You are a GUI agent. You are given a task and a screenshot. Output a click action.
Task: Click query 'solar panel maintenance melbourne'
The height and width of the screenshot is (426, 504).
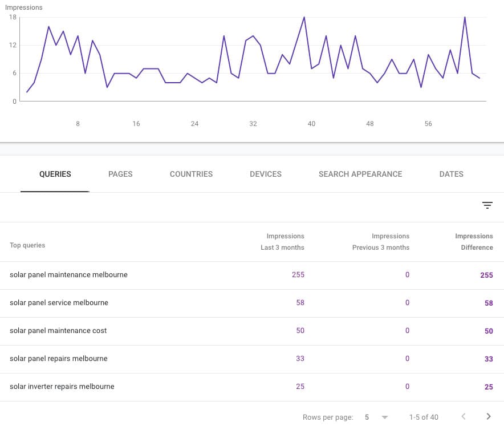click(68, 275)
